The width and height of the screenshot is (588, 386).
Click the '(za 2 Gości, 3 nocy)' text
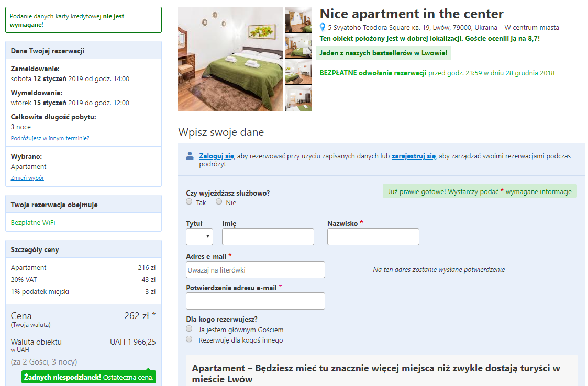click(x=44, y=361)
